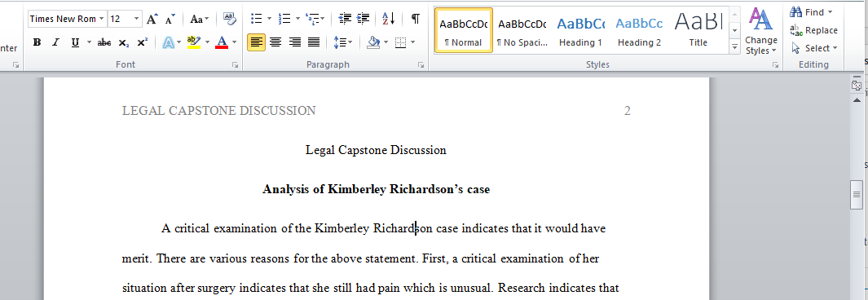The height and width of the screenshot is (300, 868).
Task: Toggle Show/Hide paragraph marks
Action: click(415, 20)
